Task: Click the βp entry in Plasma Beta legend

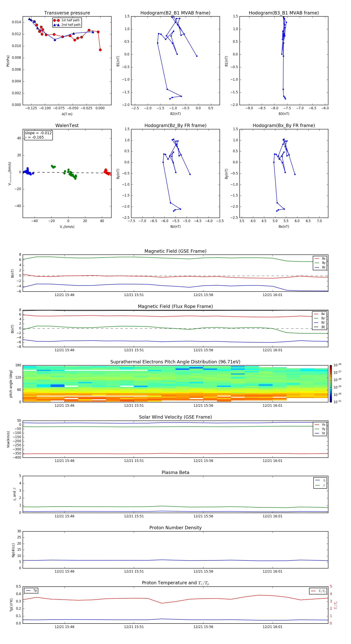Action: coord(321,480)
